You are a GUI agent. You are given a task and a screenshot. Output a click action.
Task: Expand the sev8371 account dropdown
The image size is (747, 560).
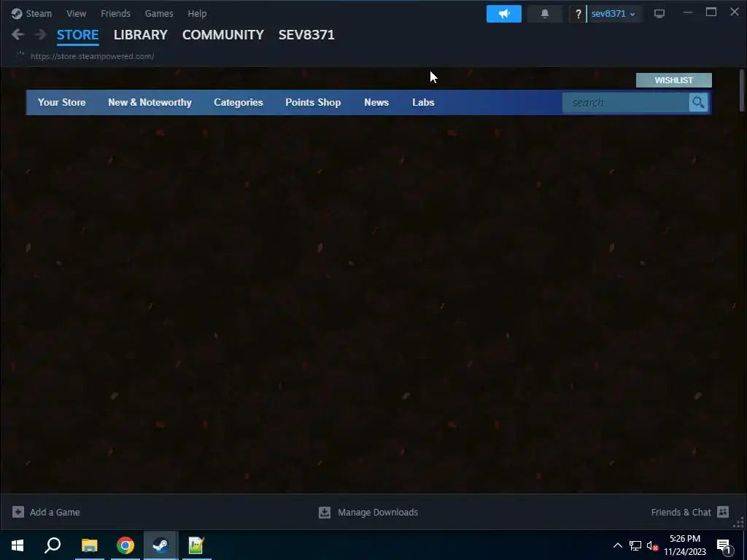point(613,14)
